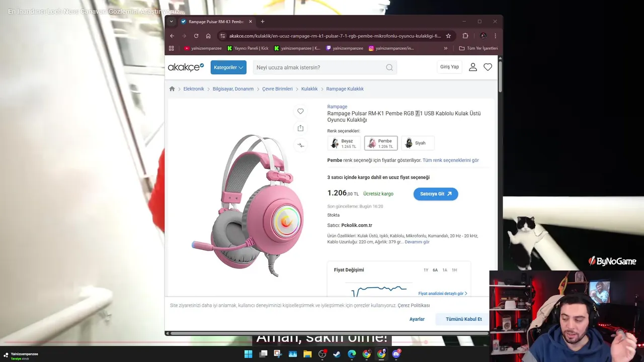Screen dimensions: 644x362
Task: Open the user account icon
Action: coord(473,67)
